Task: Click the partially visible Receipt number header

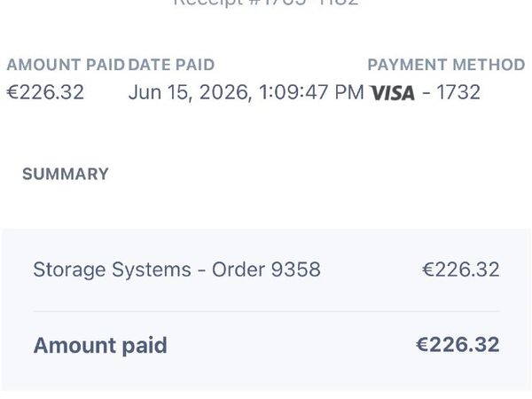Action: [266, 3]
